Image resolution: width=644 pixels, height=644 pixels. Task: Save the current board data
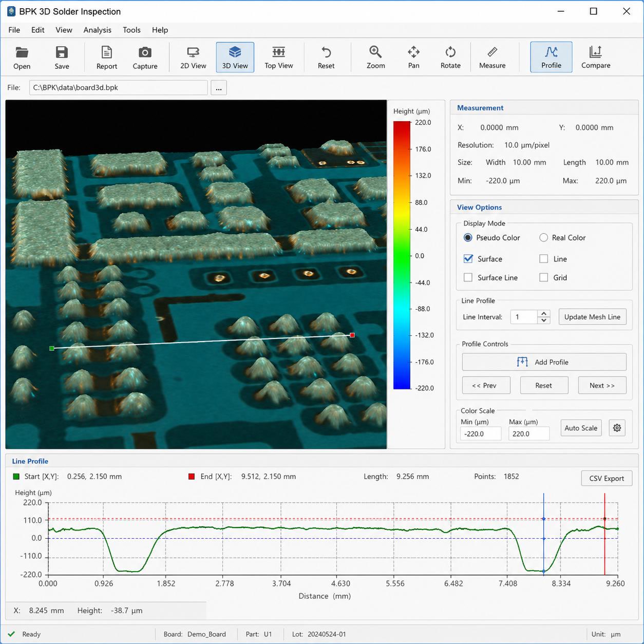pyautogui.click(x=62, y=58)
